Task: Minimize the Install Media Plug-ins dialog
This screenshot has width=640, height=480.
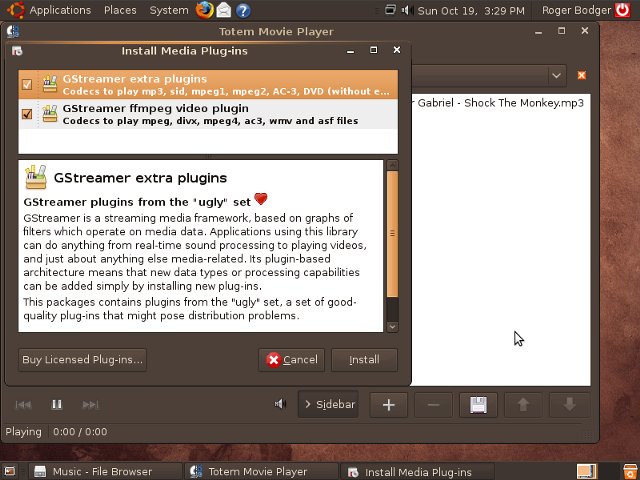Action: pyautogui.click(x=350, y=51)
